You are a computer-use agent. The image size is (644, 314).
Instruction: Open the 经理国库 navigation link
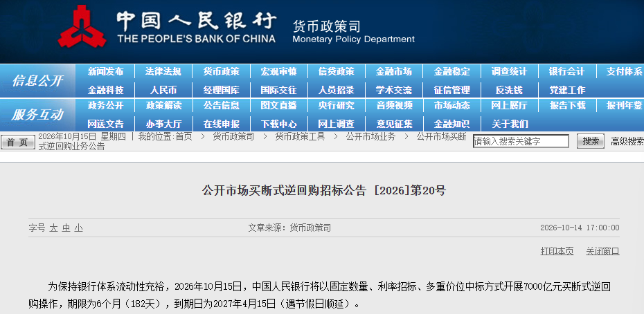coord(221,90)
